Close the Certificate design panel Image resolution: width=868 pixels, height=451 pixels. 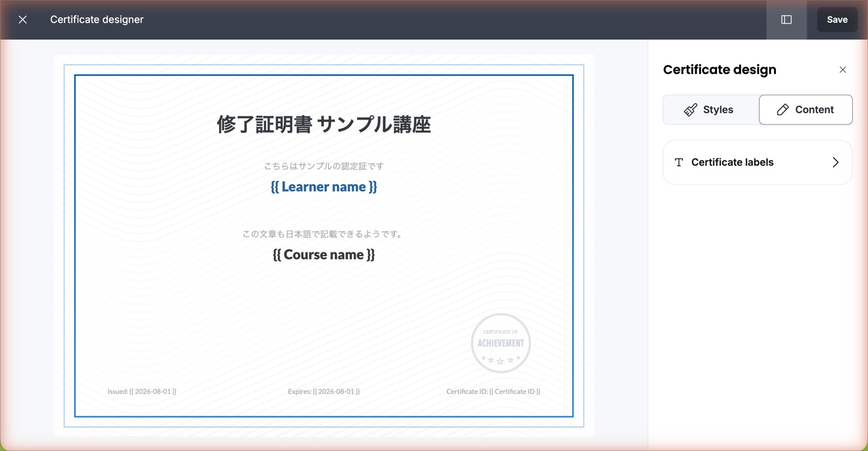[x=842, y=70]
